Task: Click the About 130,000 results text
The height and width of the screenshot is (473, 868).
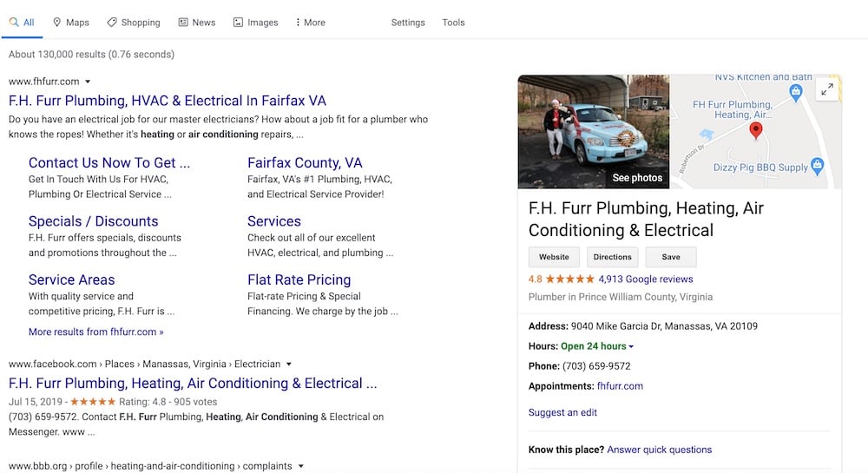Action: [x=91, y=55]
